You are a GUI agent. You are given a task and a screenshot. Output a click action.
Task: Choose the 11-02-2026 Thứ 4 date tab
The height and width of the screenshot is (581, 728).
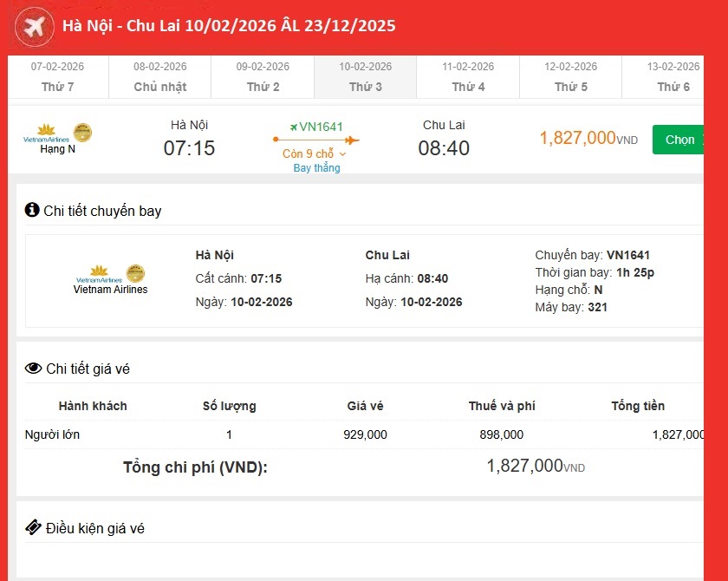pyautogui.click(x=468, y=77)
